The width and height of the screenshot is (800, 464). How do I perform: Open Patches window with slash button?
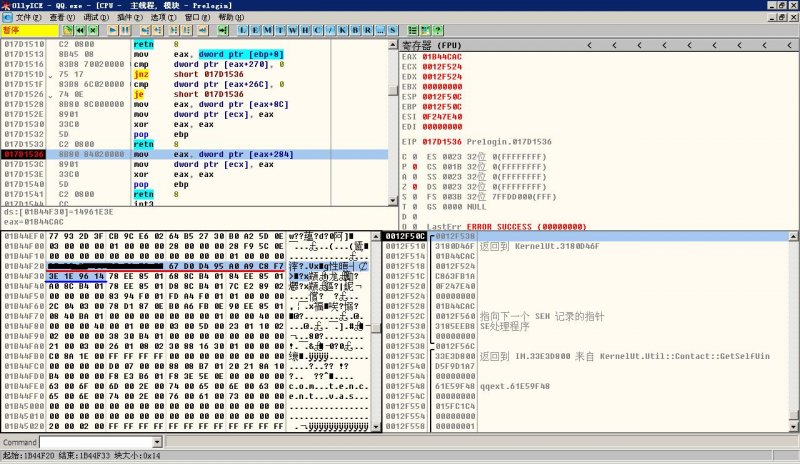pos(330,30)
